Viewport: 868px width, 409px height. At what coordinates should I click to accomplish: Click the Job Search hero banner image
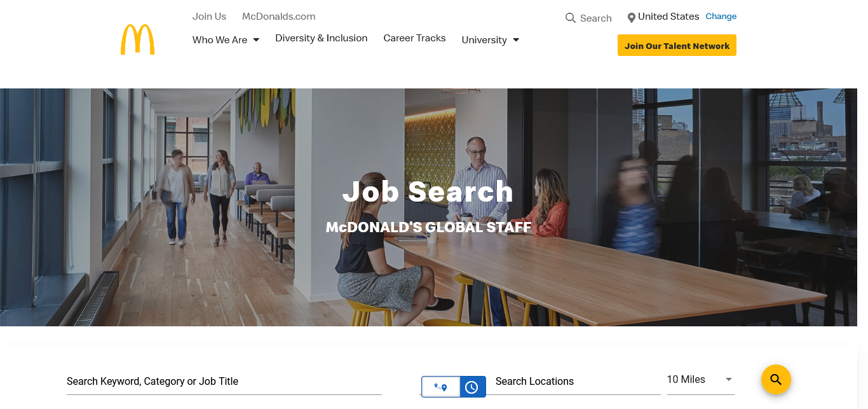click(434, 207)
